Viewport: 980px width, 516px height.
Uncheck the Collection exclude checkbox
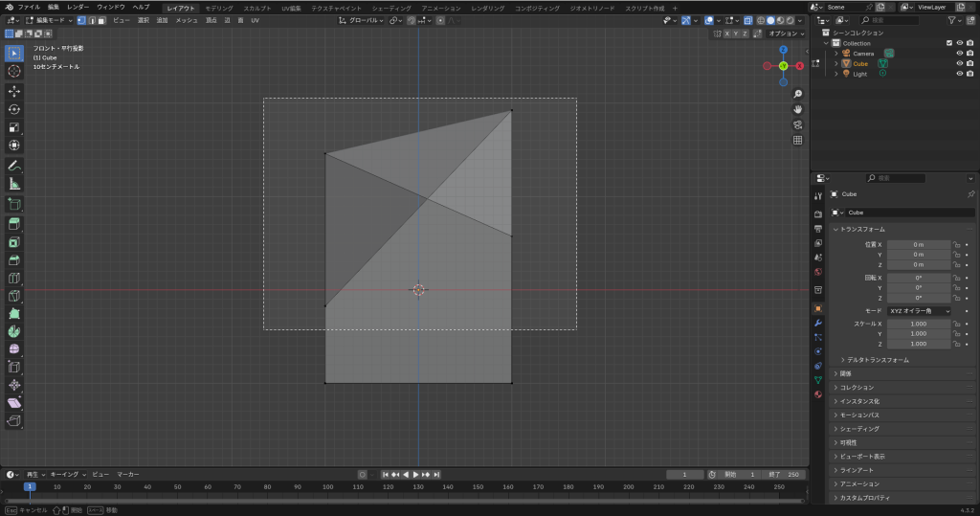coord(948,43)
